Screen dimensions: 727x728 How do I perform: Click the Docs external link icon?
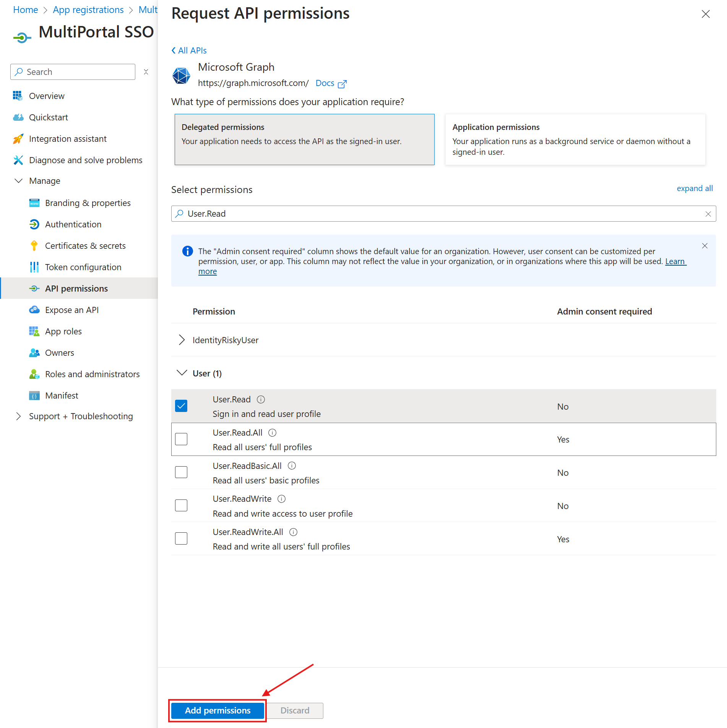pos(342,84)
